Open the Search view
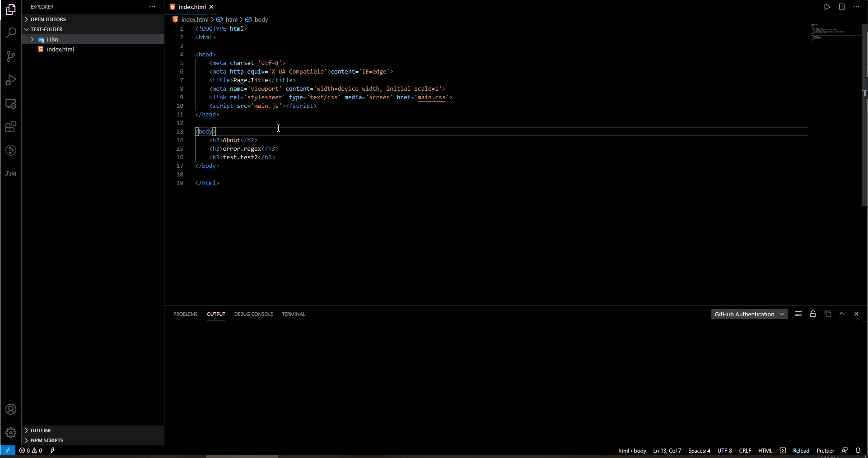868x458 pixels. pos(11,33)
